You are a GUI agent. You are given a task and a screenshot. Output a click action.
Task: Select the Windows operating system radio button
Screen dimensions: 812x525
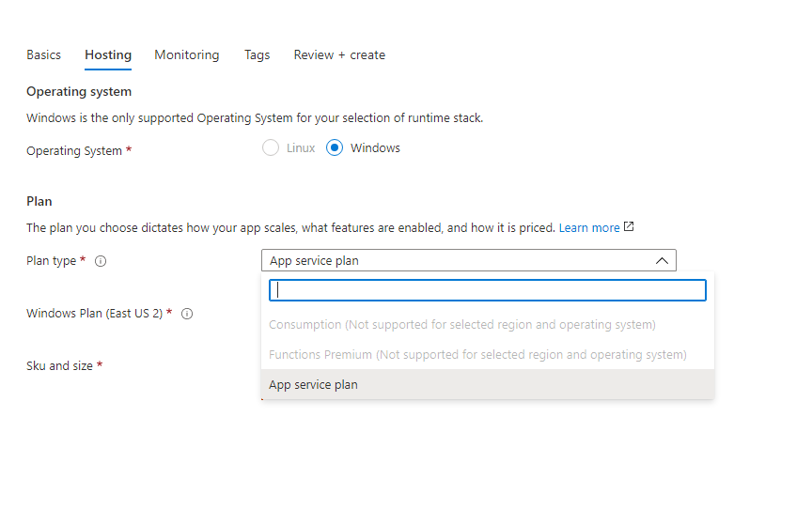(x=335, y=148)
